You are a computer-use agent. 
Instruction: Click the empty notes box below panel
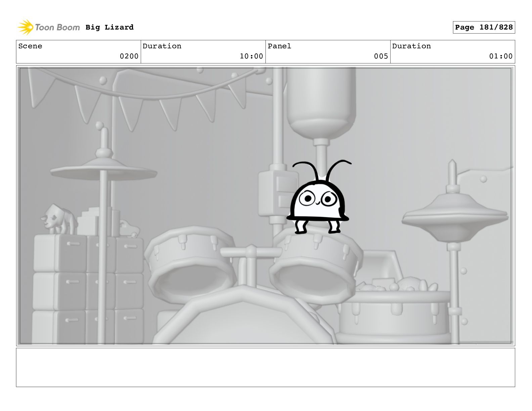click(x=265, y=367)
